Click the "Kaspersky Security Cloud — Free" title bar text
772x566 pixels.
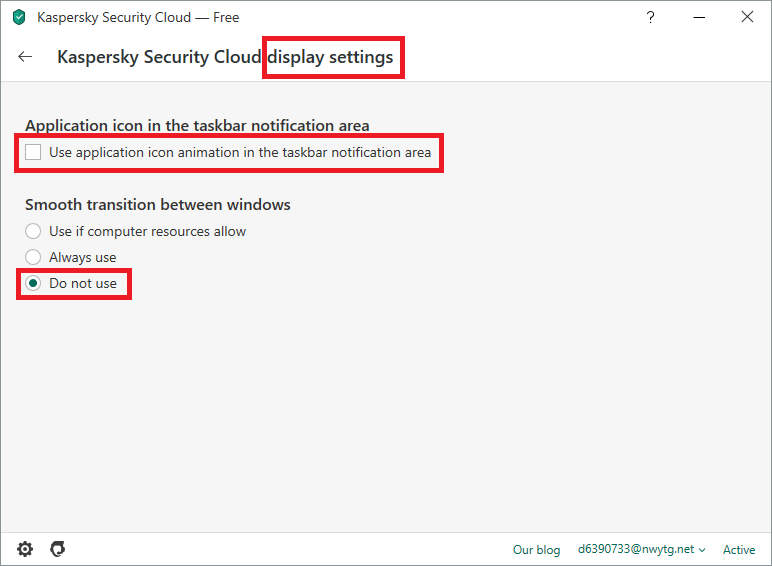tap(138, 17)
